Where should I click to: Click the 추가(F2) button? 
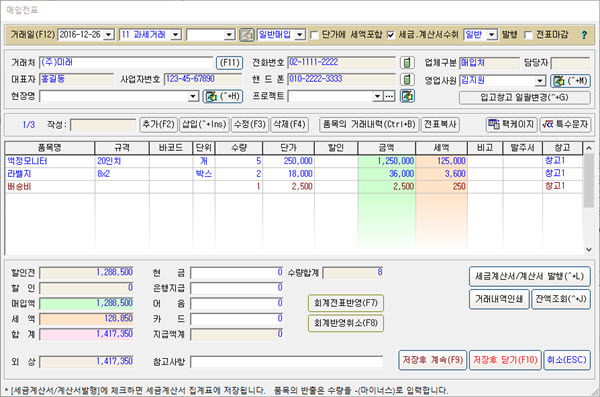[x=158, y=124]
